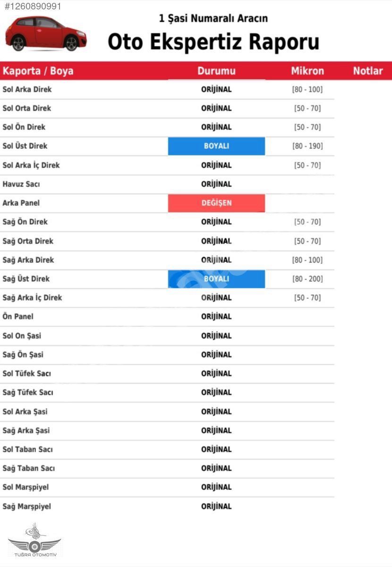Select the Kaporta / Boya column header
Image resolution: width=392 pixels, height=567 pixels.
click(x=38, y=71)
